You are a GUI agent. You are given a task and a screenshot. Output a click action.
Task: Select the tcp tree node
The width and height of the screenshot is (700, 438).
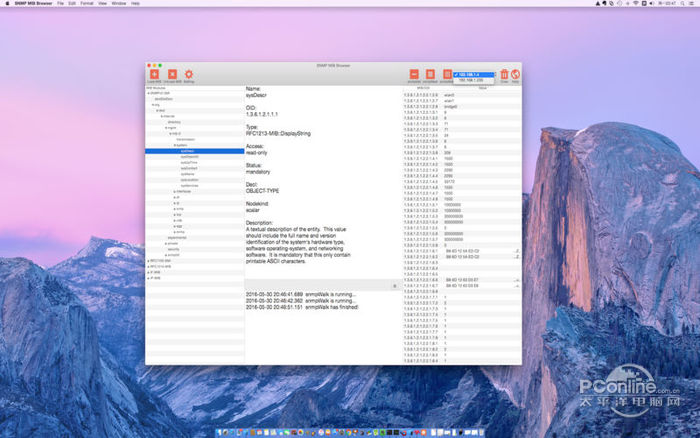point(179,214)
